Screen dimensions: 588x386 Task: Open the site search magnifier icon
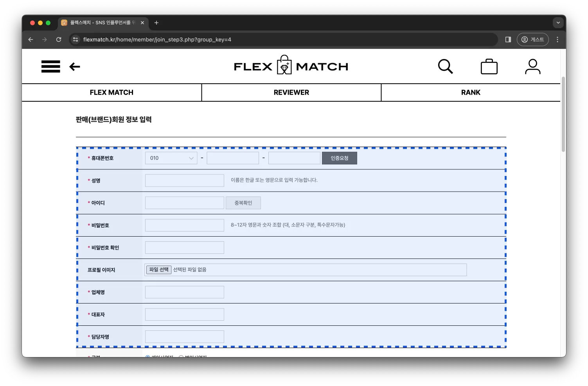(445, 66)
